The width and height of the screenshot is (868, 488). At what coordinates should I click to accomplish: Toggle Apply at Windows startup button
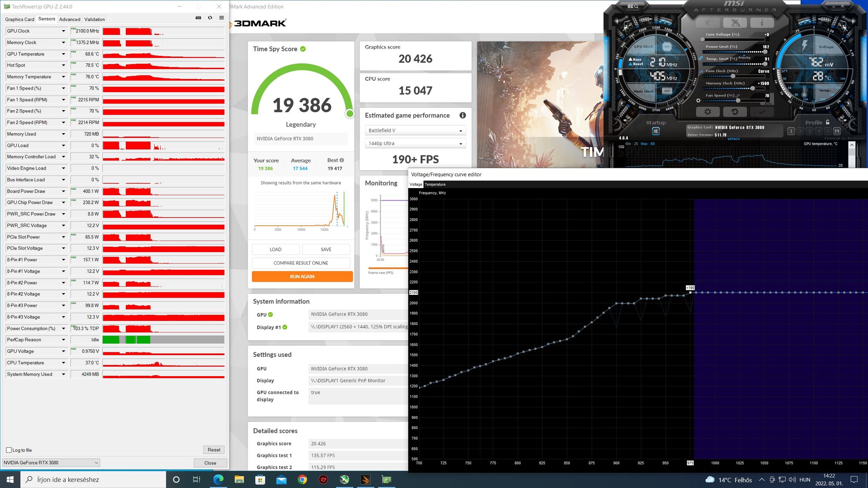[x=656, y=131]
